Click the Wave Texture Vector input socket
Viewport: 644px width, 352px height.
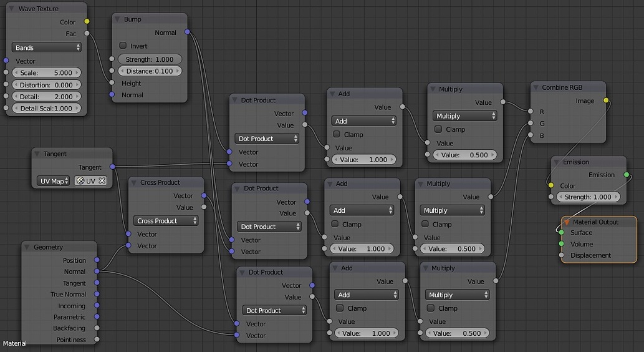click(6, 61)
